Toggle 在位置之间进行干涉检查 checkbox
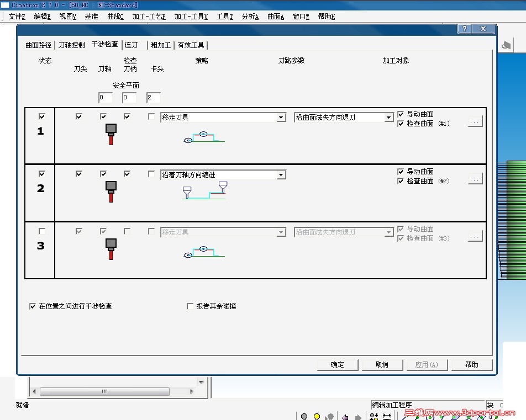The height and width of the screenshot is (420, 526). [32, 306]
